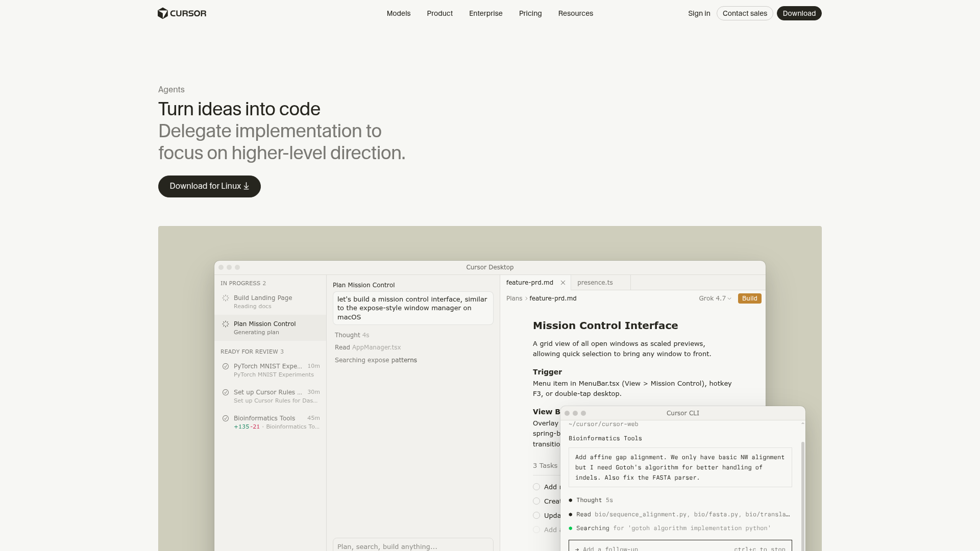This screenshot has height=551, width=980.
Task: Click the spinner icon beside Build Landing Page
Action: coord(226,298)
